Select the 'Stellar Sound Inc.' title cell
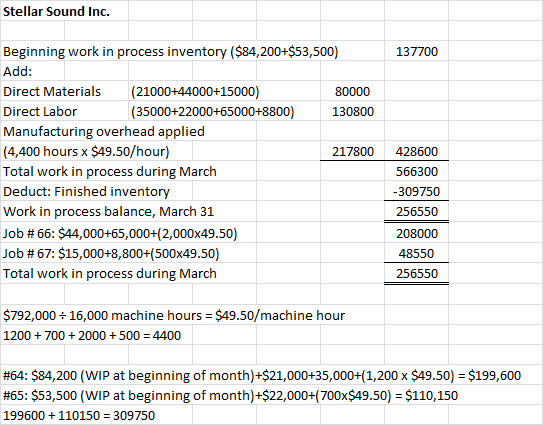Image resolution: width=543 pixels, height=425 pixels. pos(56,11)
